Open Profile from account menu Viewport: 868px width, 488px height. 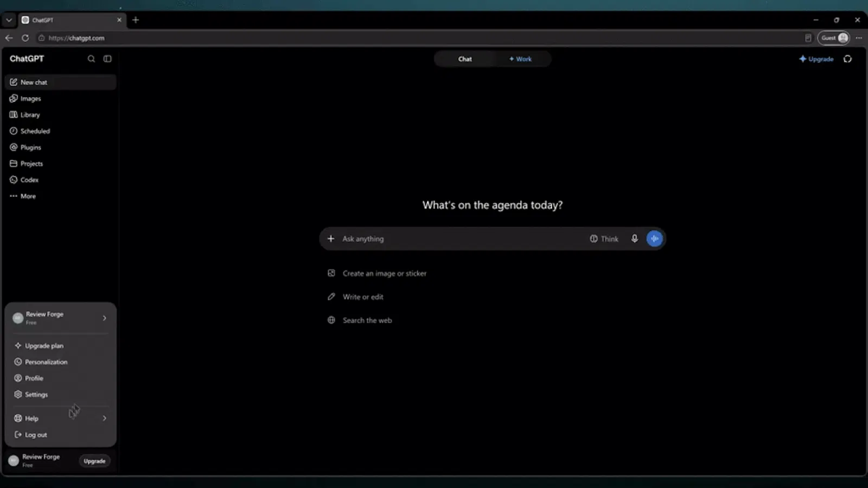coord(61,378)
